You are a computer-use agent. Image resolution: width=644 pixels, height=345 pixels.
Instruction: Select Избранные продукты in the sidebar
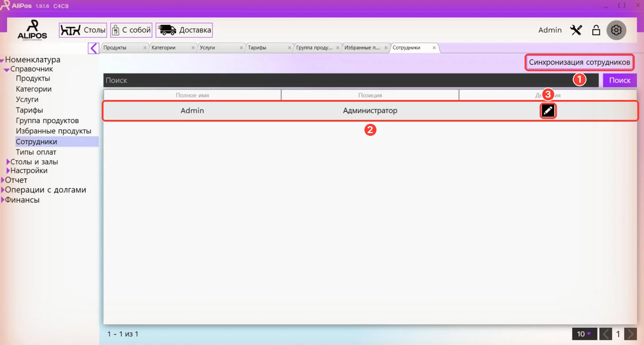[x=54, y=131]
